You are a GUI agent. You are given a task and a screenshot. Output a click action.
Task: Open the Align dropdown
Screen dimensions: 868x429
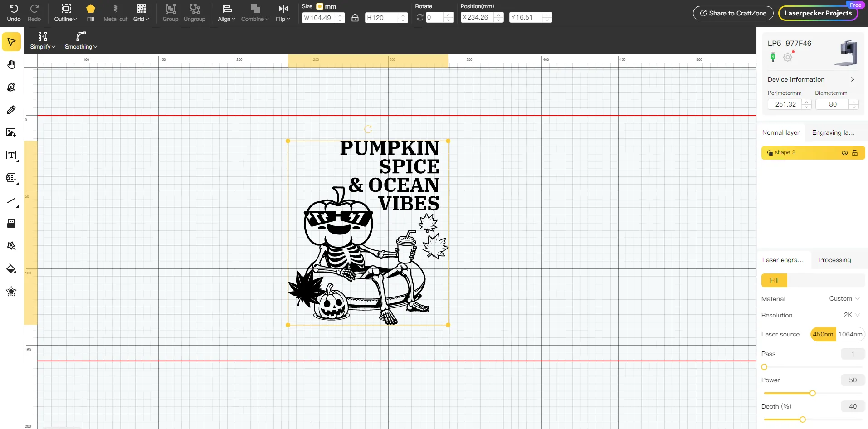click(x=226, y=13)
